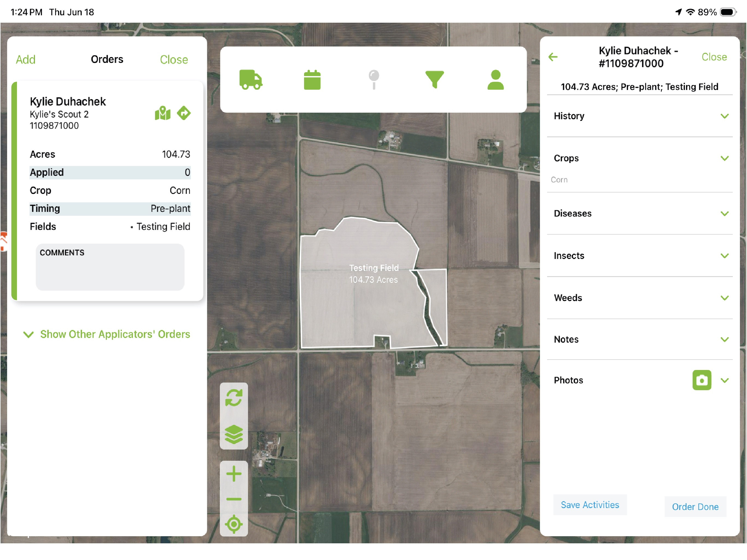
Task: Show Kylie Duhachek order on map
Action: click(162, 113)
